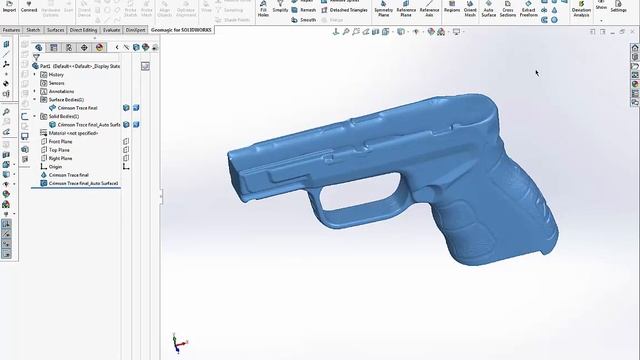The image size is (640, 360).
Task: Toggle Front Plane visibility in display pane
Action: tap(126, 141)
